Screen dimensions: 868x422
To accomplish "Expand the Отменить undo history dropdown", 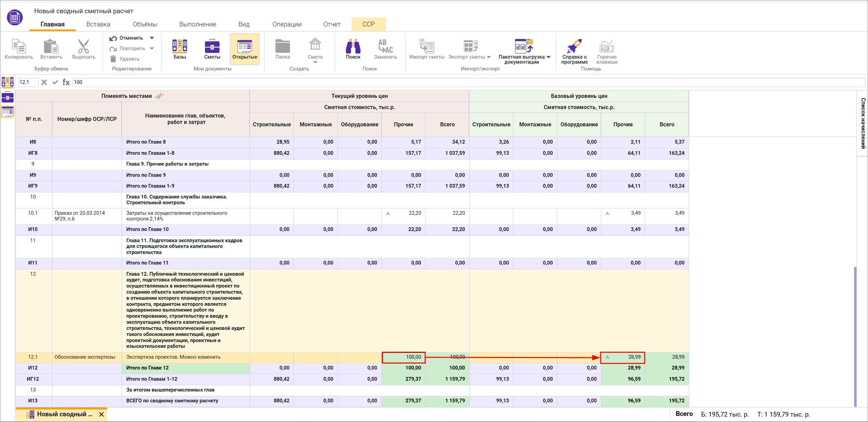I will 152,38.
